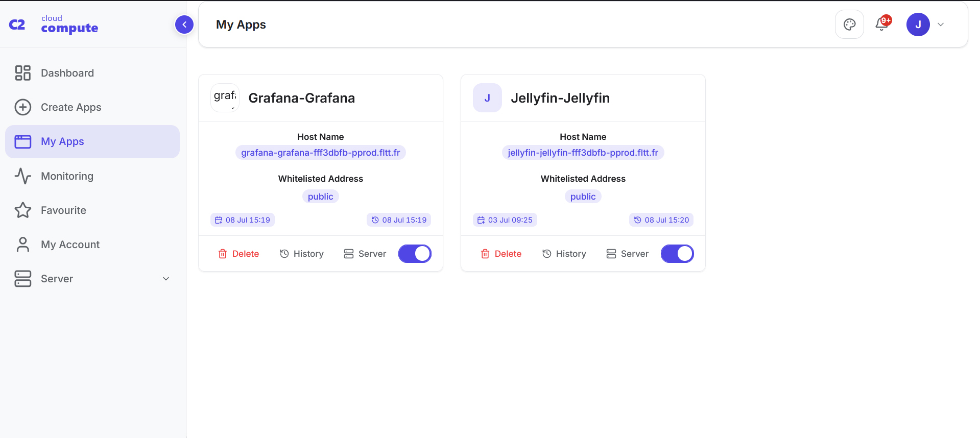Expand the user account dropdown arrow

click(941, 25)
